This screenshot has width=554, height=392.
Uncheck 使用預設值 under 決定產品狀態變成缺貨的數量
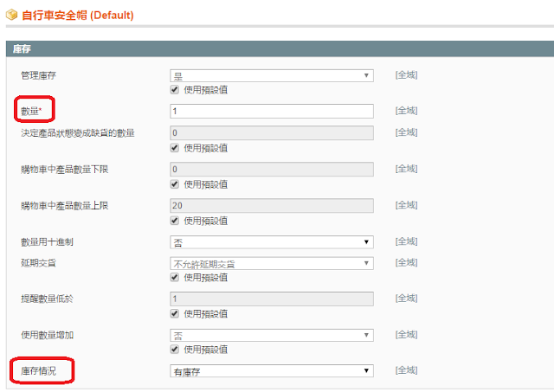tap(176, 148)
